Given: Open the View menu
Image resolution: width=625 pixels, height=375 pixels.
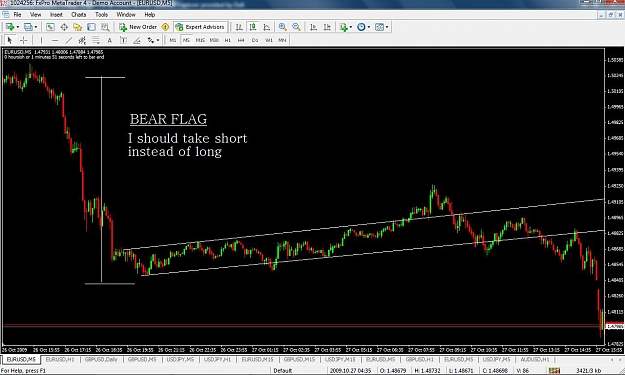Looking at the screenshot, I should coord(35,15).
